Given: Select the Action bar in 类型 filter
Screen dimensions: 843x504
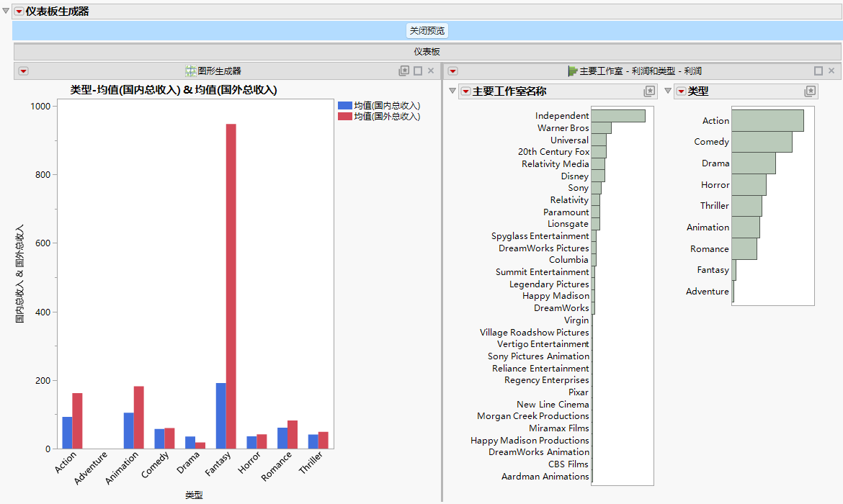Looking at the screenshot, I should coord(768,120).
